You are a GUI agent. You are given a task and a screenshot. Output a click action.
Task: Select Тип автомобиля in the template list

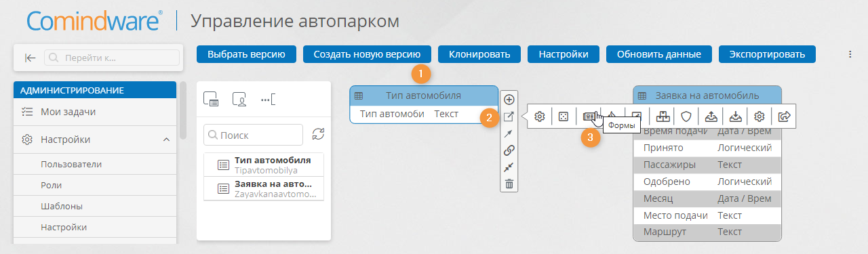[x=264, y=165]
